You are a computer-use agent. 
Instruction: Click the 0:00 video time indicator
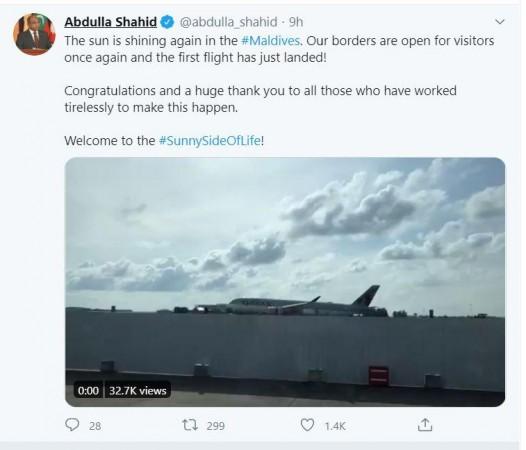pyautogui.click(x=88, y=391)
